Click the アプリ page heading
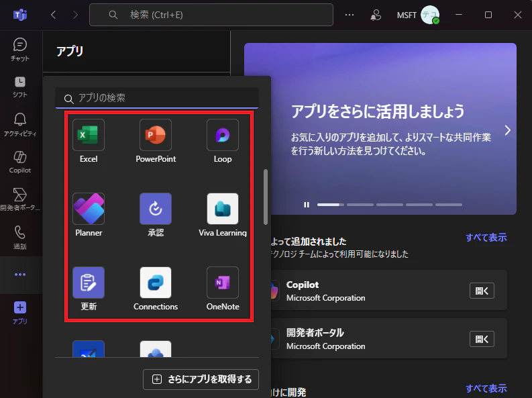Image resolution: width=532 pixels, height=398 pixels. pyautogui.click(x=70, y=51)
